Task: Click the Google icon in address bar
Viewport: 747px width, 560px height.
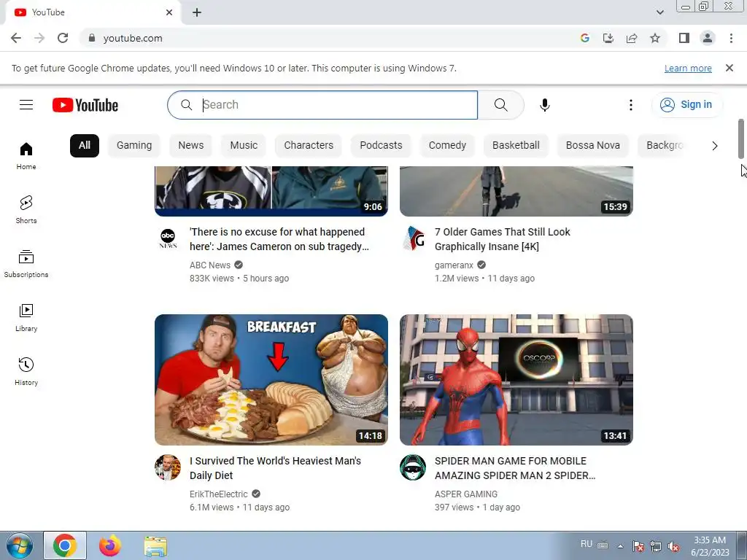Action: pyautogui.click(x=585, y=38)
